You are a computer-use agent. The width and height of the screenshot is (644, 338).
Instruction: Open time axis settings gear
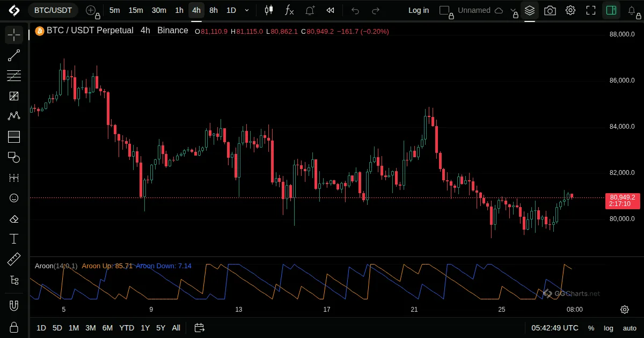pyautogui.click(x=625, y=310)
